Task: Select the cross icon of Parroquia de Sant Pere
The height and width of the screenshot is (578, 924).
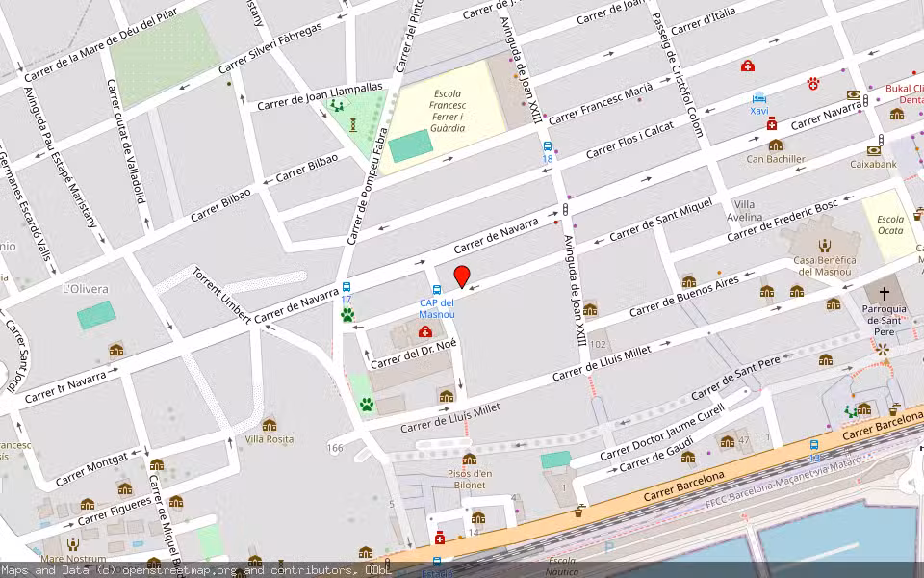Action: coord(884,293)
